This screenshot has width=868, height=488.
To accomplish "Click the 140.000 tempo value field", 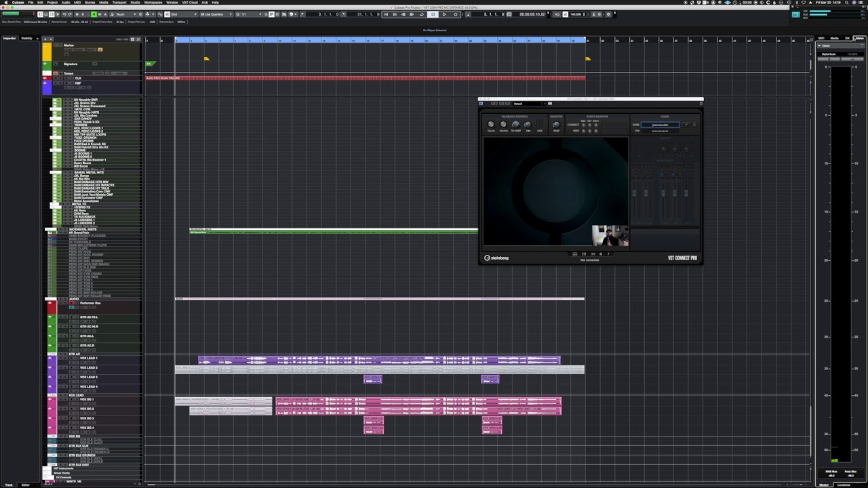I will (575, 14).
